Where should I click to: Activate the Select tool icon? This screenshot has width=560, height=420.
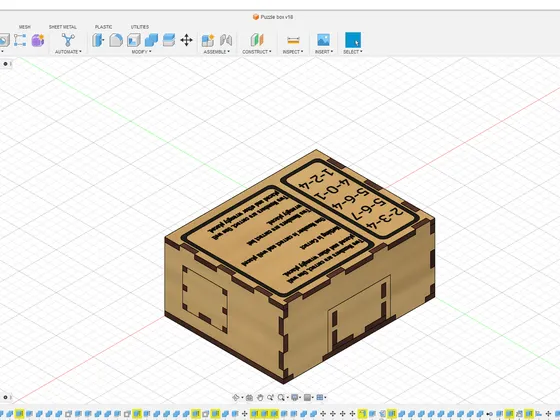pyautogui.click(x=353, y=40)
